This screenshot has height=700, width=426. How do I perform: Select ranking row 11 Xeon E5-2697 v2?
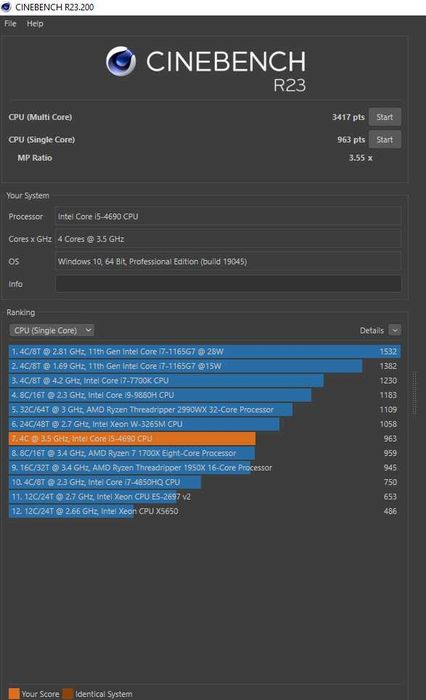coord(205,496)
